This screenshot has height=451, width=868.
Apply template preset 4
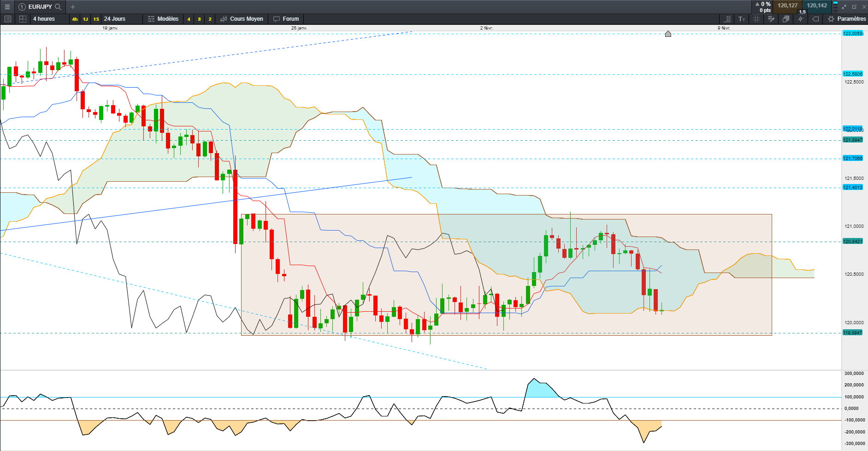click(189, 19)
